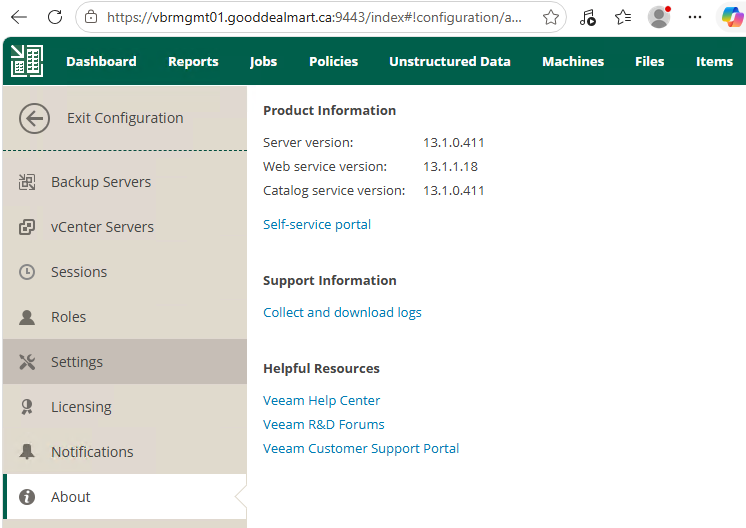Click the Settings wrench icon
Screen dimensions: 746x528
coord(27,362)
